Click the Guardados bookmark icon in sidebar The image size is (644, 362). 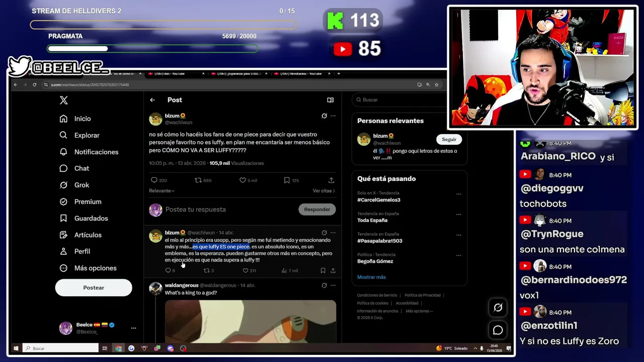(x=63, y=218)
